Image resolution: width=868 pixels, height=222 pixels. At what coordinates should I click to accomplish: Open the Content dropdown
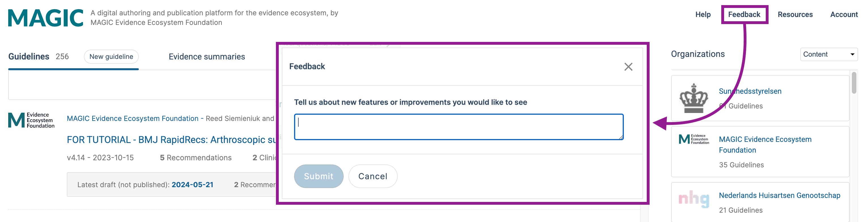coord(829,54)
